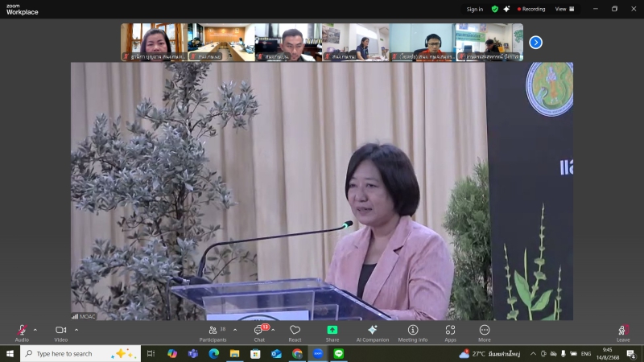
Task: Select the man's close-up face thumbnail
Action: point(288,43)
